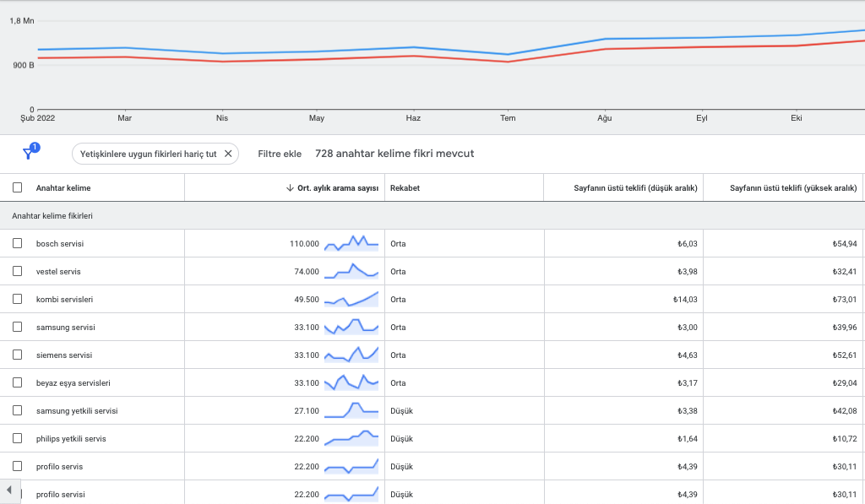
Task: Click the Anahtar kelime fikirleri group row
Action: 432,215
